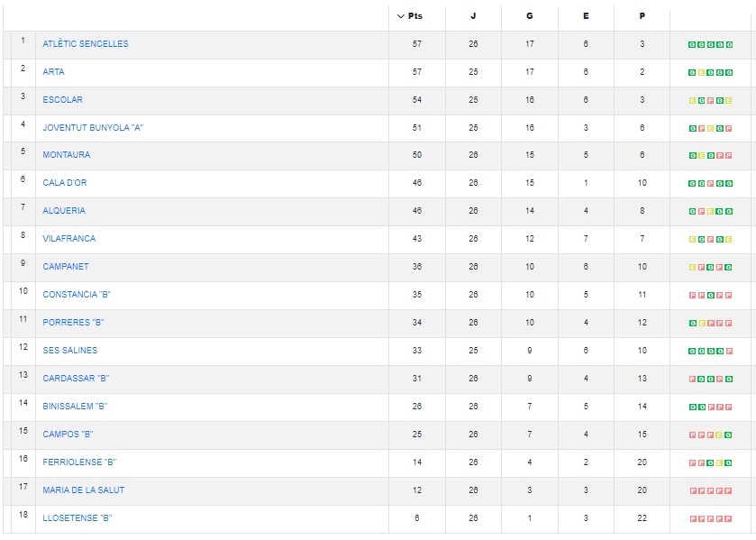Open the JOVENTUT BUNYOLA "A" team link
Viewport: 756px width, 540px height.
pos(93,128)
